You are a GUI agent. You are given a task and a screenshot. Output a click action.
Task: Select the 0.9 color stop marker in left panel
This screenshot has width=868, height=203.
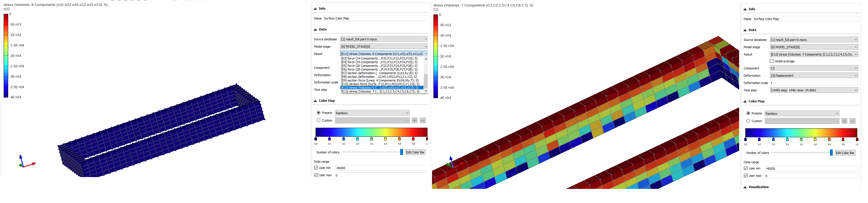coord(413,139)
